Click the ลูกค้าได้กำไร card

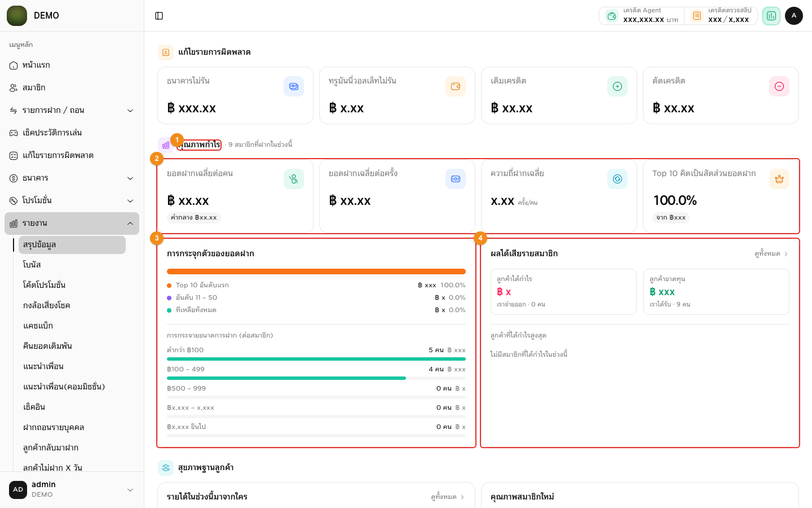coord(563,292)
